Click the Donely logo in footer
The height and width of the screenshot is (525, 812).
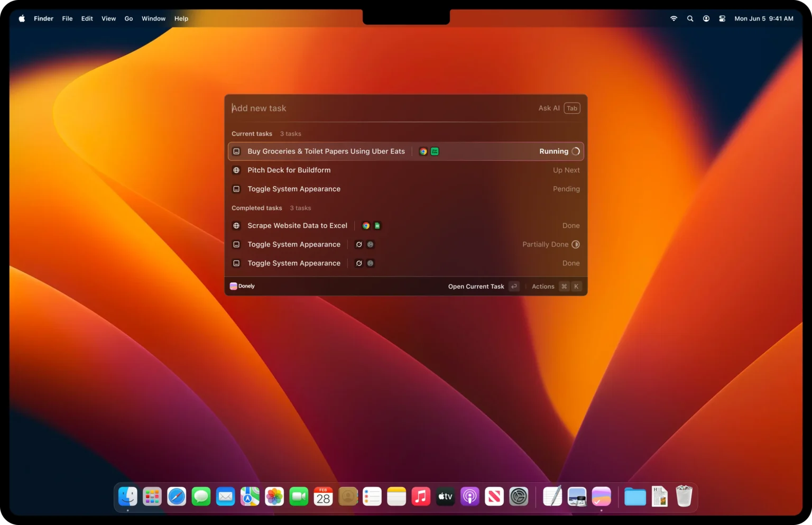pos(242,286)
